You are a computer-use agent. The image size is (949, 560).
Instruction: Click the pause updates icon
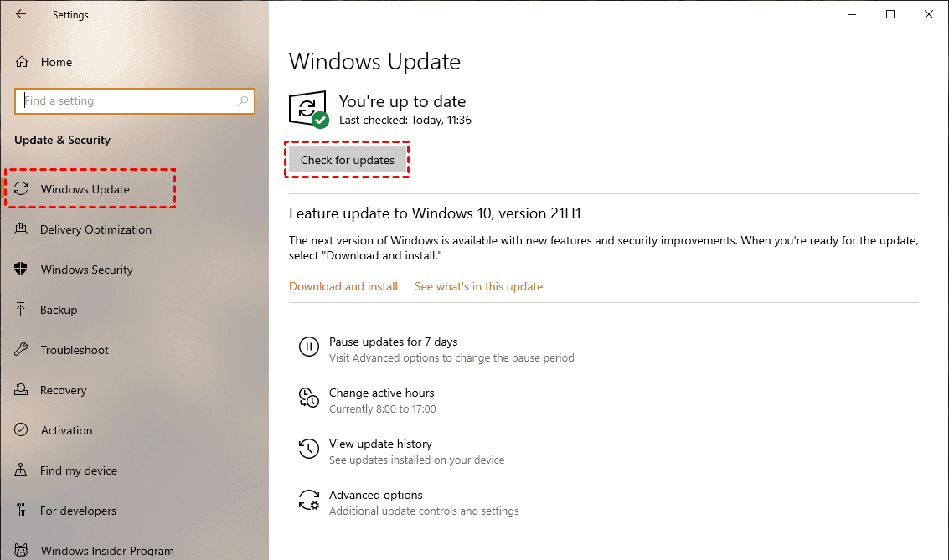tap(308, 347)
